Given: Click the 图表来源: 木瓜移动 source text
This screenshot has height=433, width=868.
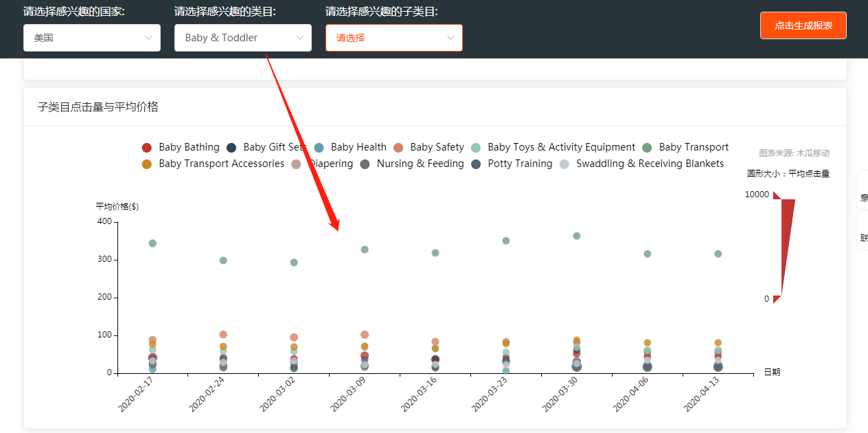Looking at the screenshot, I should (794, 153).
